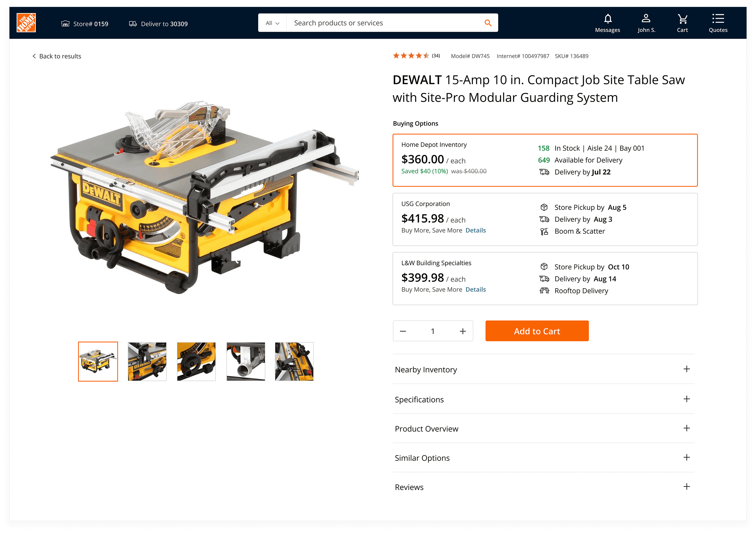Click the Home Depot logo
This screenshot has height=533, width=756.
point(26,23)
